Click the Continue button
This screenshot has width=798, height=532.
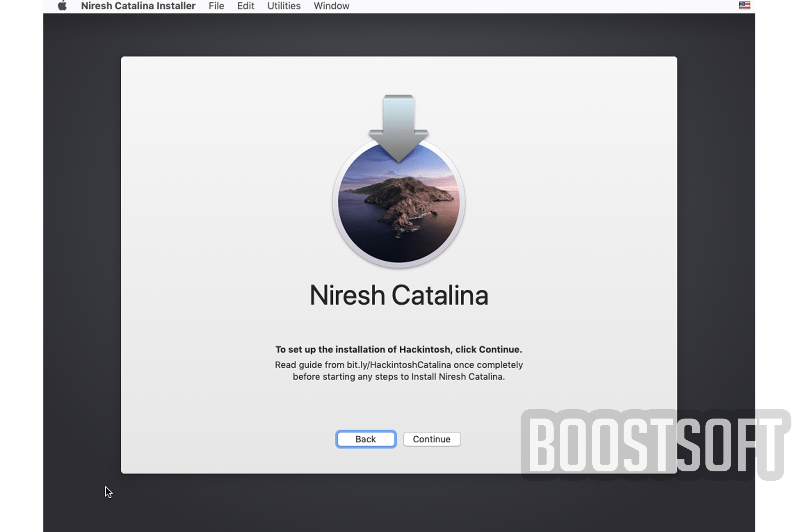[x=432, y=439]
